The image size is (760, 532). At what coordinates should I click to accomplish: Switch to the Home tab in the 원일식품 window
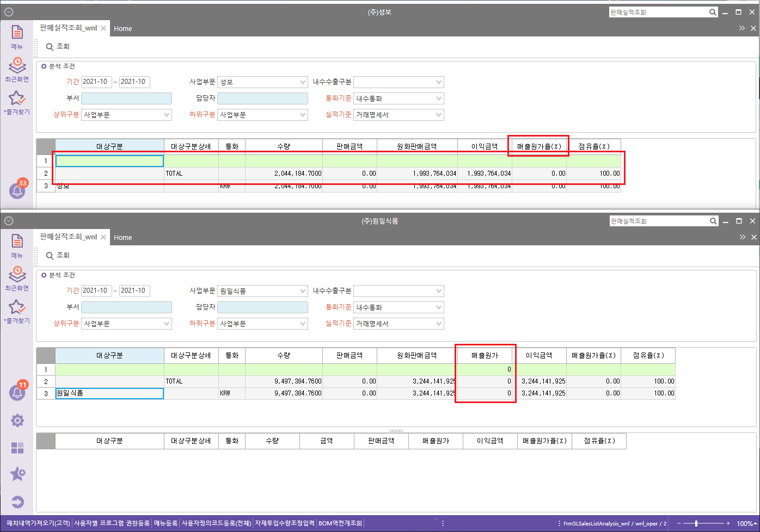coord(123,238)
